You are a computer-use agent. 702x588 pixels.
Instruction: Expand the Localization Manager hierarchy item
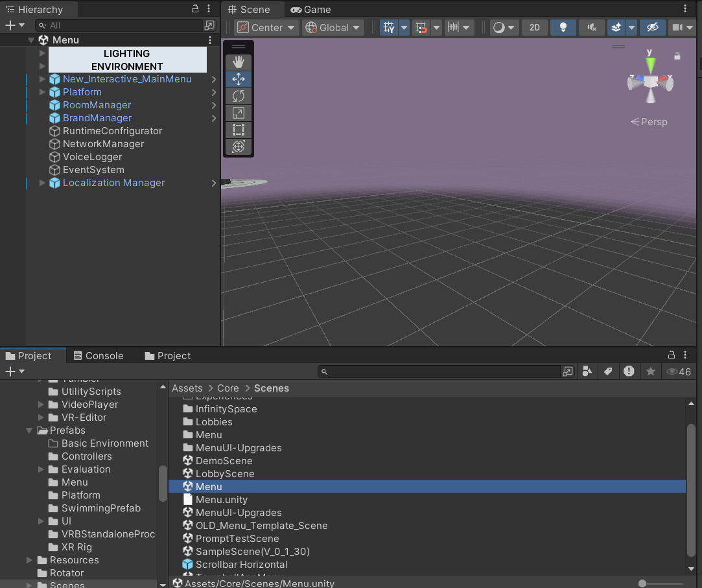click(x=42, y=183)
